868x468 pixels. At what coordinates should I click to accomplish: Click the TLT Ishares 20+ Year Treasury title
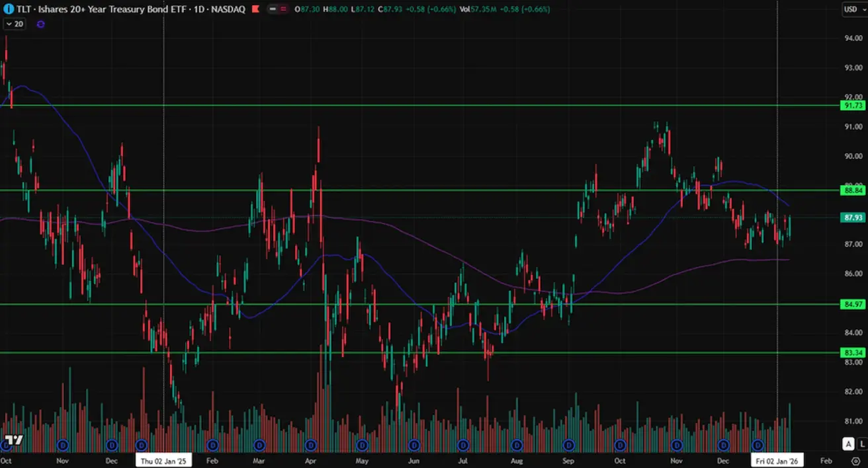point(99,9)
